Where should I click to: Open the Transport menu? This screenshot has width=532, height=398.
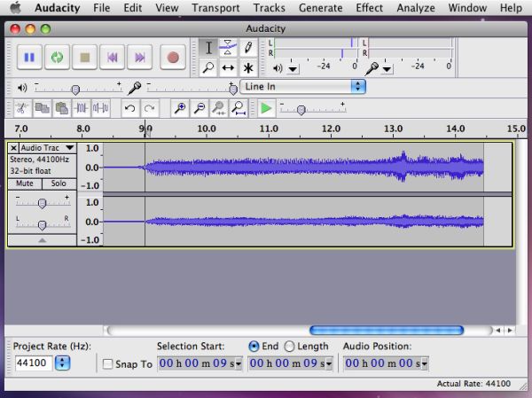click(215, 8)
